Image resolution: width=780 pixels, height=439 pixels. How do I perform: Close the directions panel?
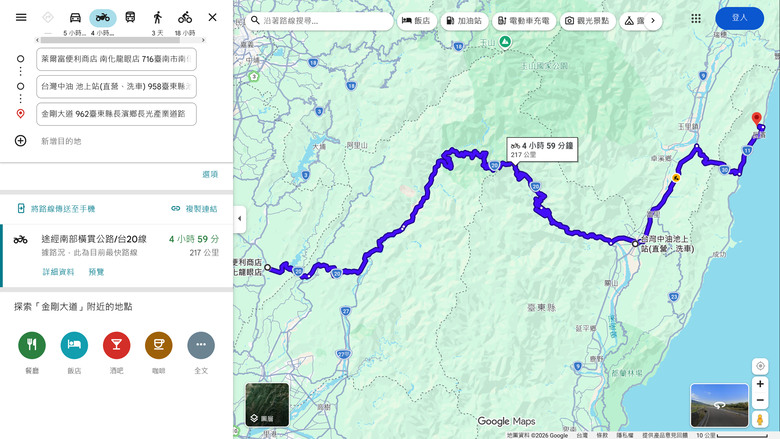212,17
